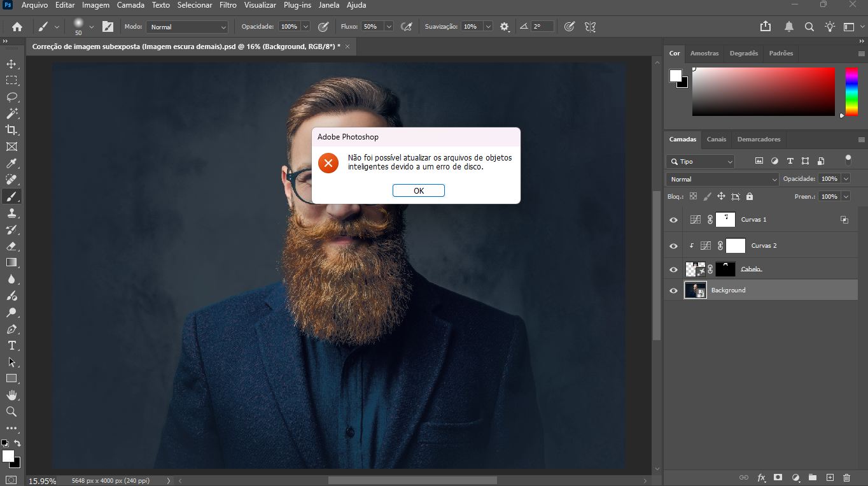The image size is (868, 486).
Task: Hide the Curvas 1 layer
Action: click(673, 220)
